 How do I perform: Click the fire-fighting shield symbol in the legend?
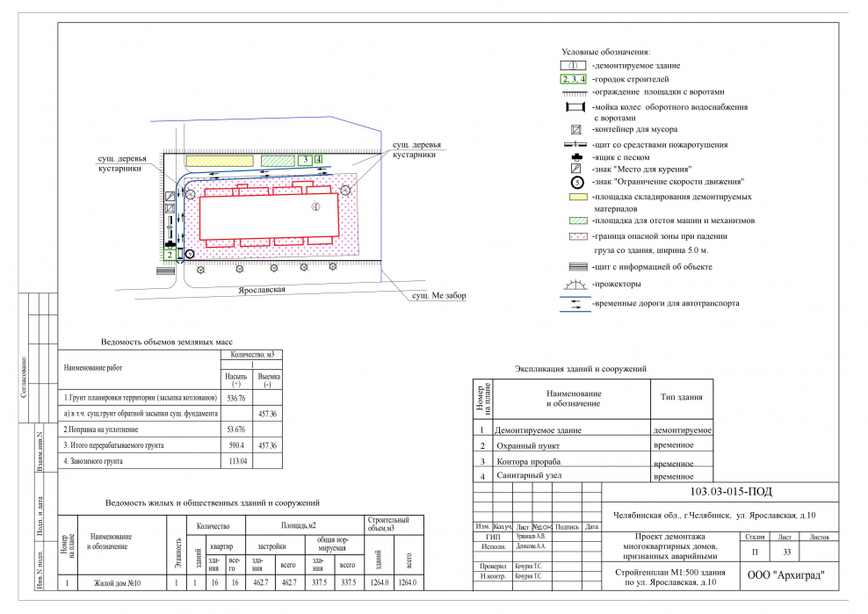point(573,144)
